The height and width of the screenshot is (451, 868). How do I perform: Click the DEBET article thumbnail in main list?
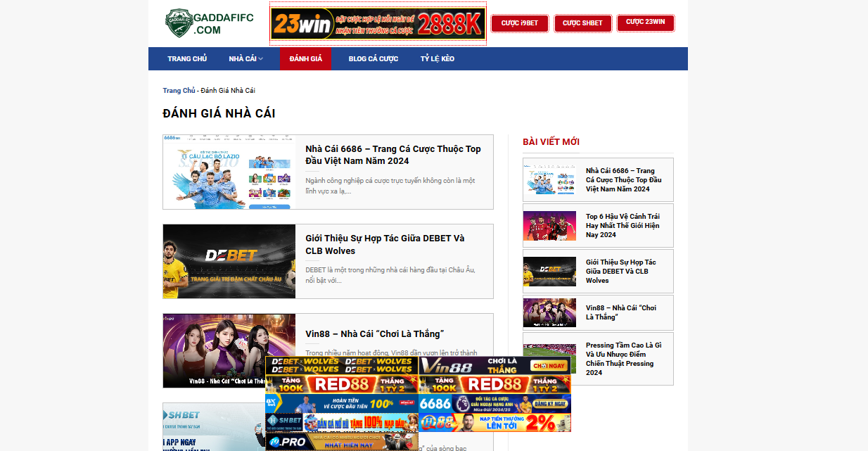[x=229, y=262]
